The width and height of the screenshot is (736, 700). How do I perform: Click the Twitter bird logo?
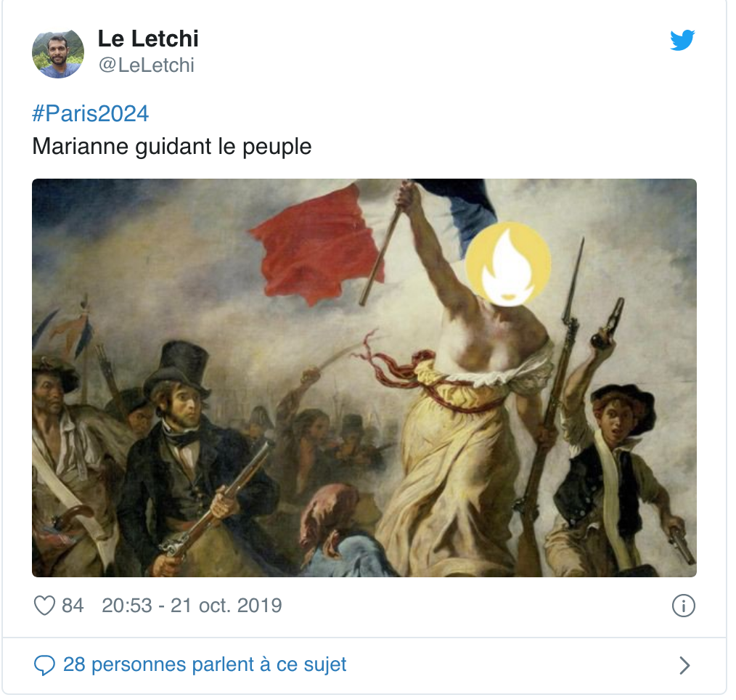[x=682, y=40]
